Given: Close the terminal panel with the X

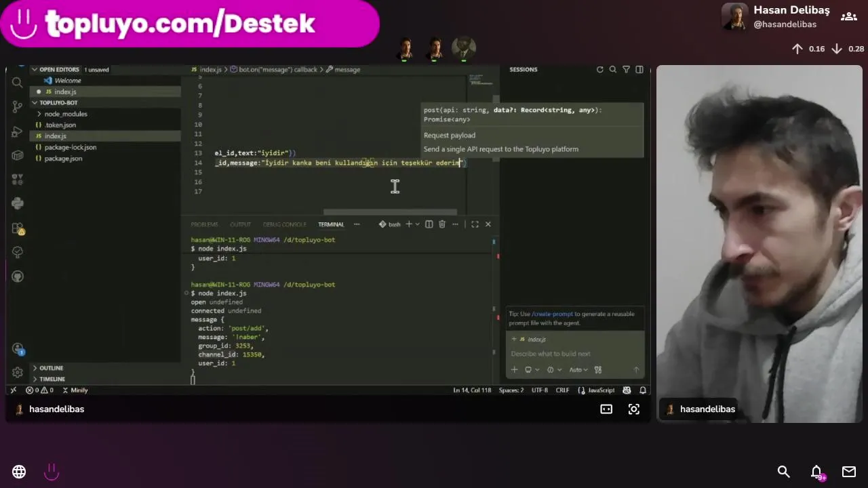Looking at the screenshot, I should click(x=488, y=224).
